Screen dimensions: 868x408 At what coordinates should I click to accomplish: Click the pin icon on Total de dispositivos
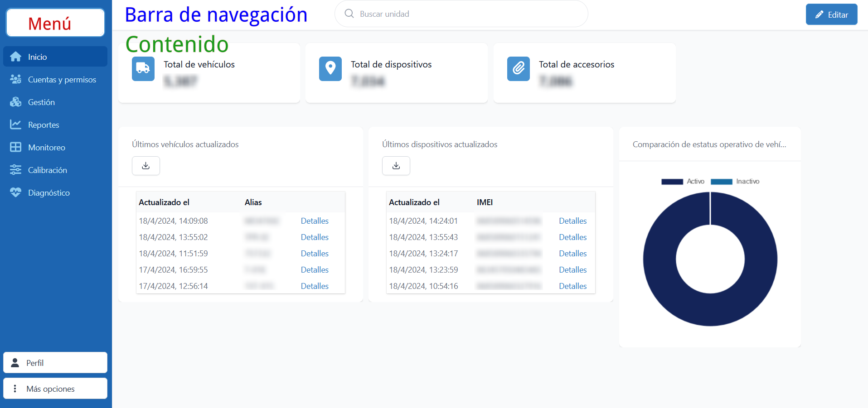[x=330, y=69]
